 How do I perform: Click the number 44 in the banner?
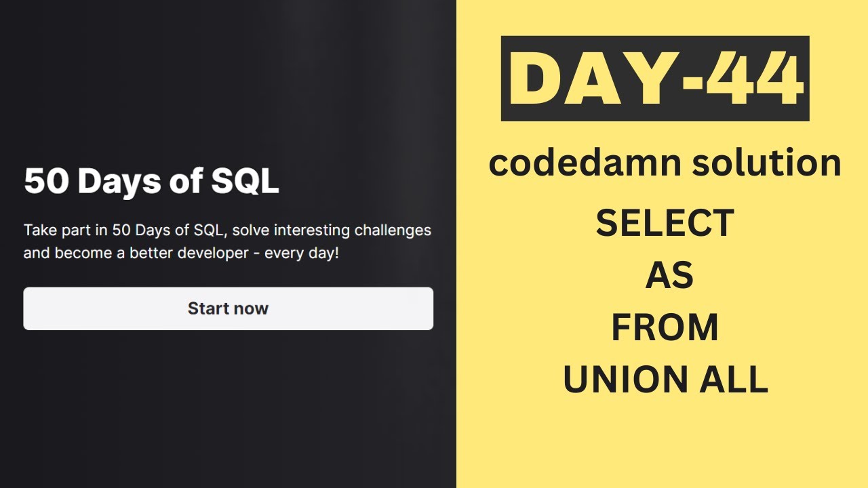pos(753,79)
